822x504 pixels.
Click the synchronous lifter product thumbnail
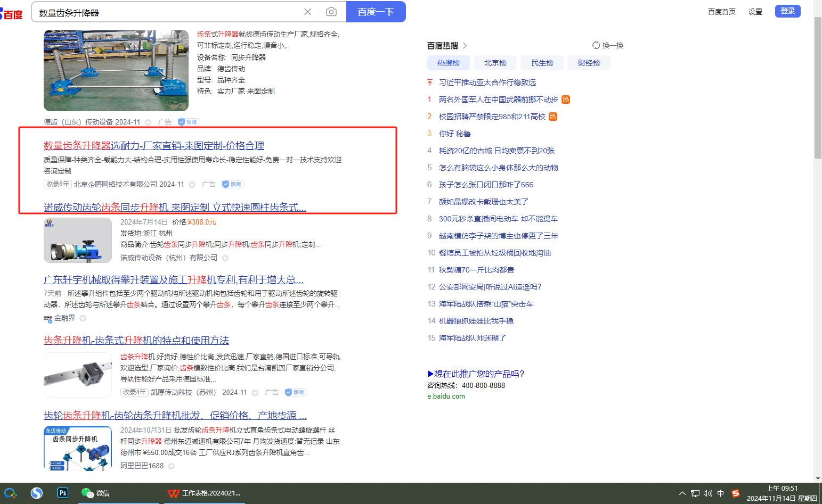click(x=116, y=71)
